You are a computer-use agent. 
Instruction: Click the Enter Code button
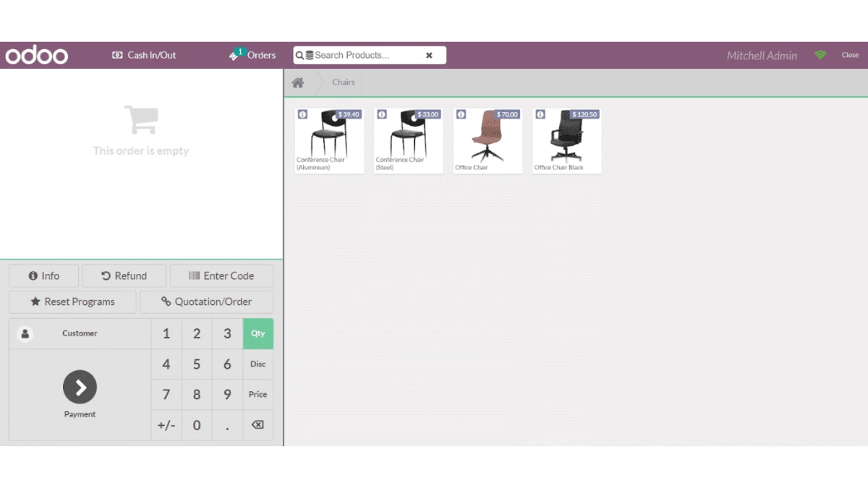point(221,276)
